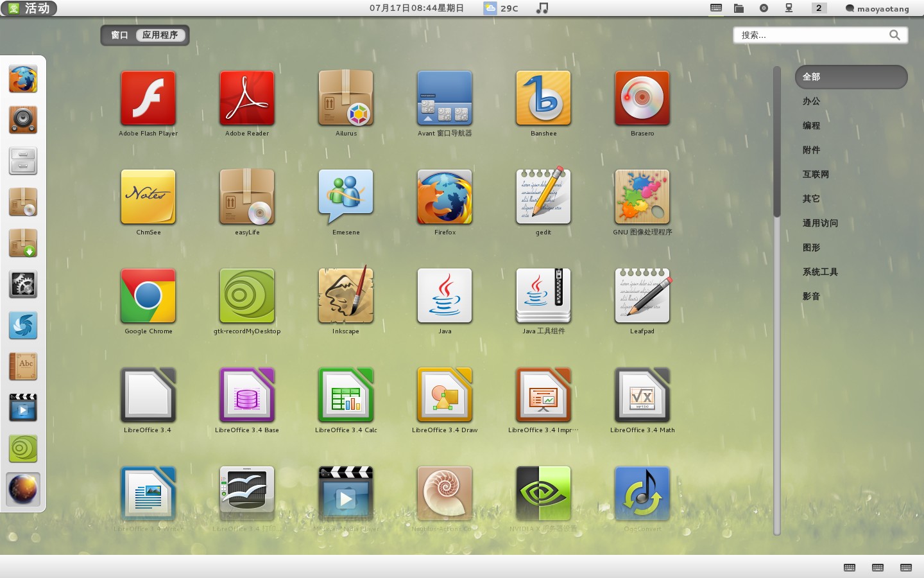Viewport: 924px width, 578px height.
Task: Select the 全部 category
Action: tap(851, 77)
